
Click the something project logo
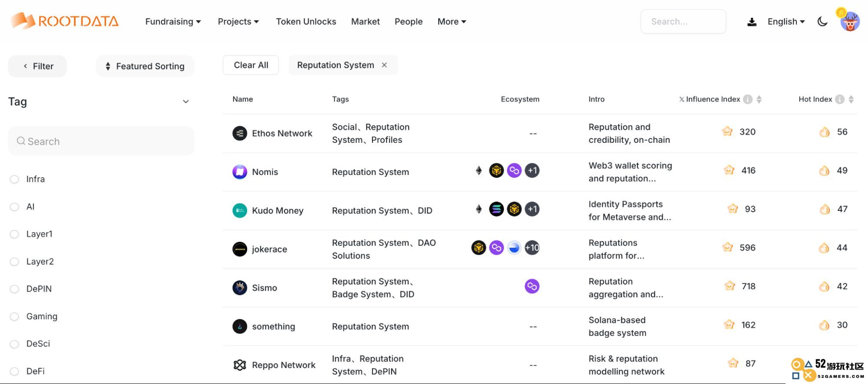240,326
